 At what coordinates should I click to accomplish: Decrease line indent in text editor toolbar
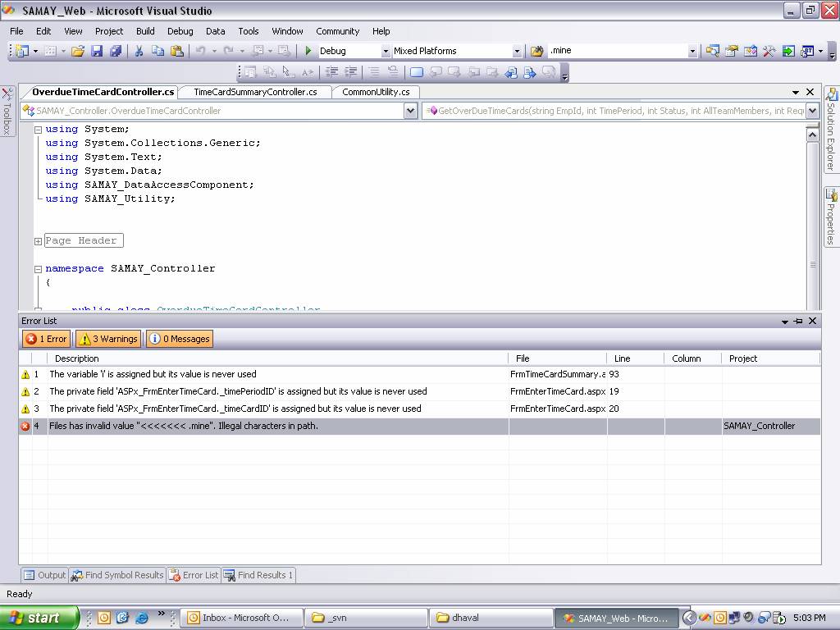[332, 72]
